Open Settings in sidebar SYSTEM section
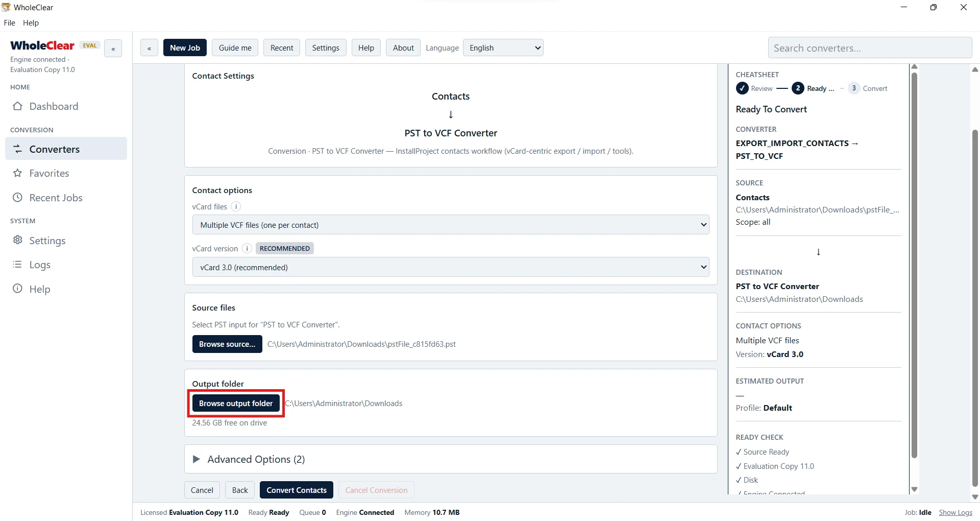980x521 pixels. tap(66, 240)
